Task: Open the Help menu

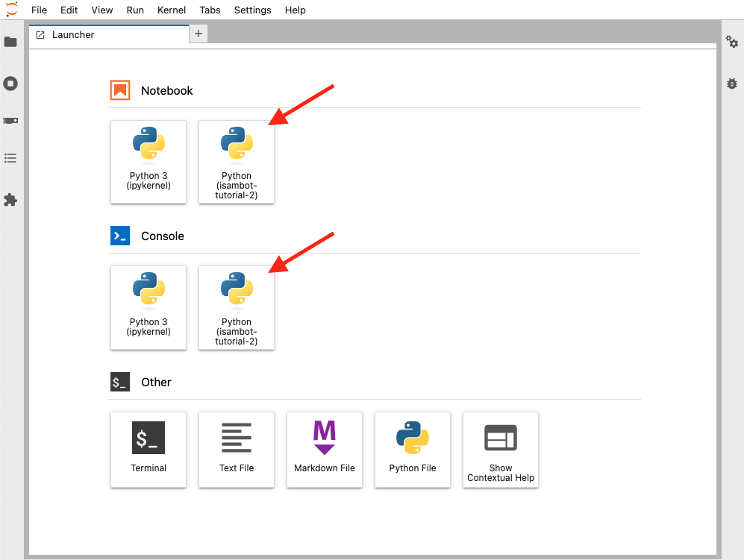Action: tap(295, 10)
